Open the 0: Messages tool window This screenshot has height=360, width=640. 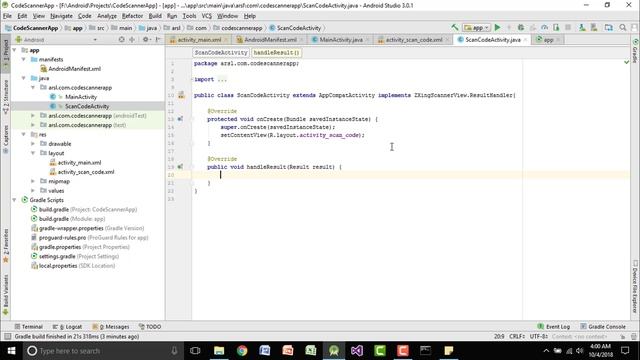click(x=111, y=327)
